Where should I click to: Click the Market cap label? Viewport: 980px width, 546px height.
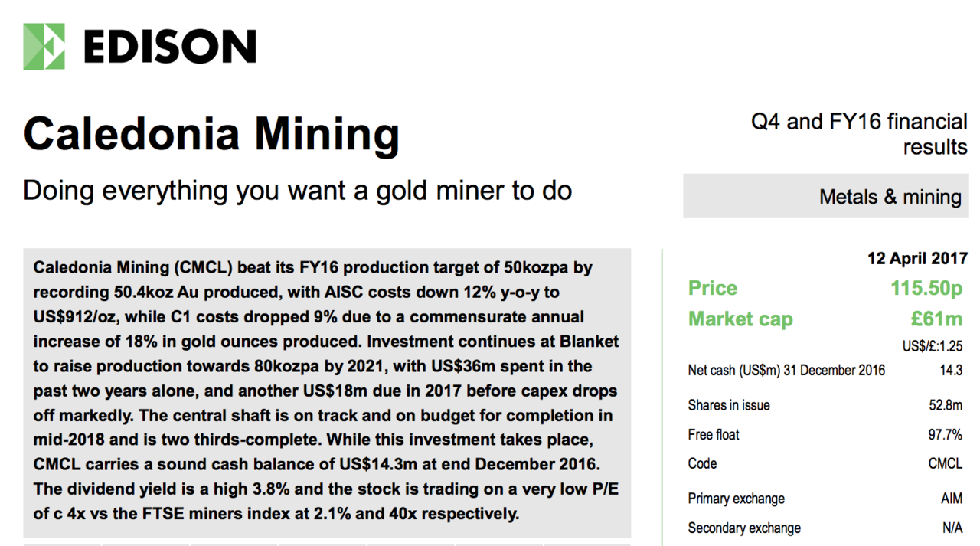pos(740,319)
